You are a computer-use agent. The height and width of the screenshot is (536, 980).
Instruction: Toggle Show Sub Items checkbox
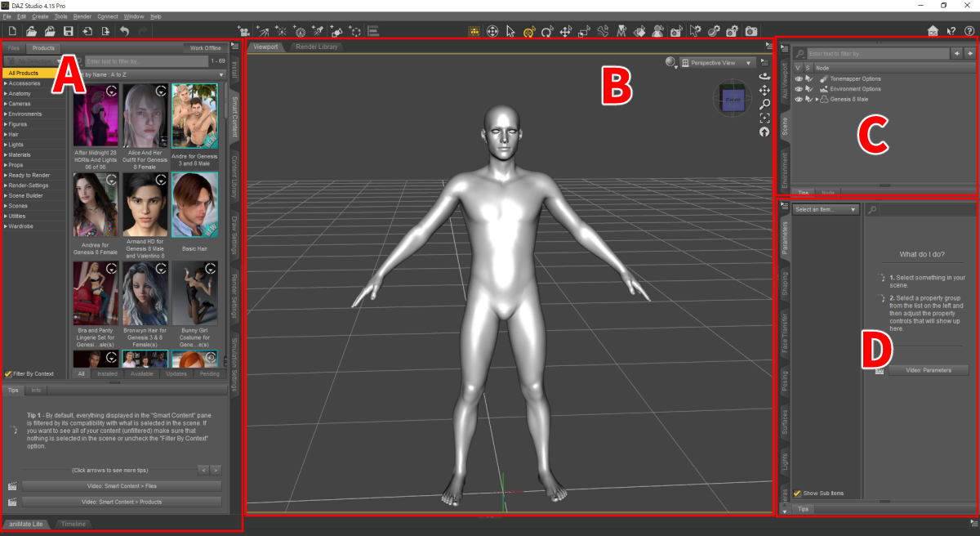point(797,494)
